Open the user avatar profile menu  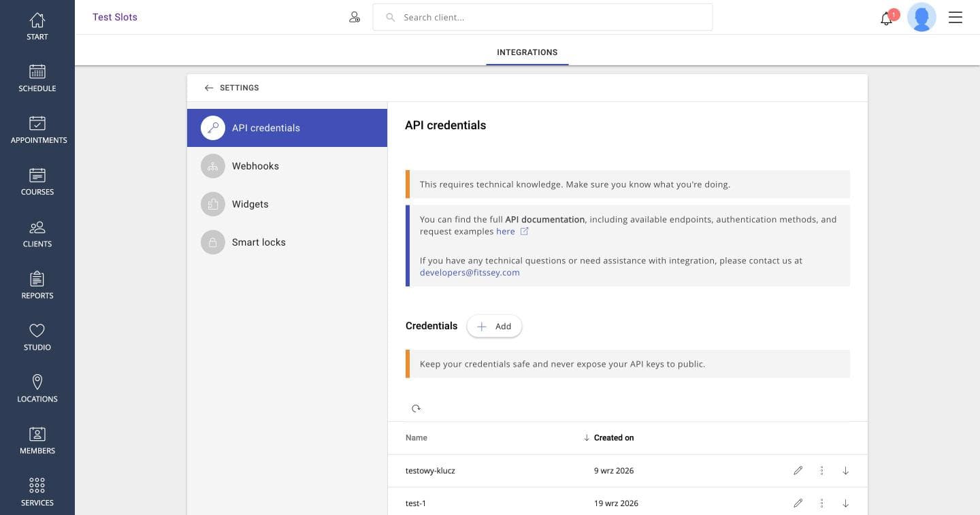[x=921, y=17]
